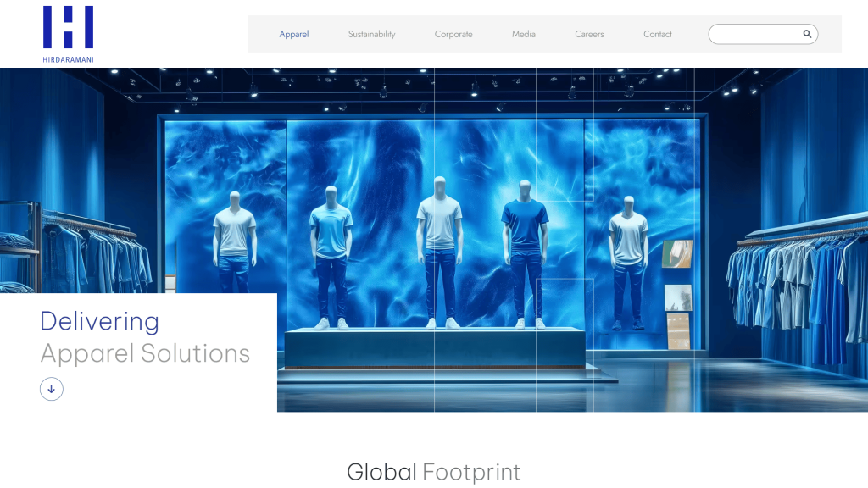Click the mannequin wearing dark blue t-shirt
Image resolution: width=868 pixels, height=488 pixels.
pos(525,252)
